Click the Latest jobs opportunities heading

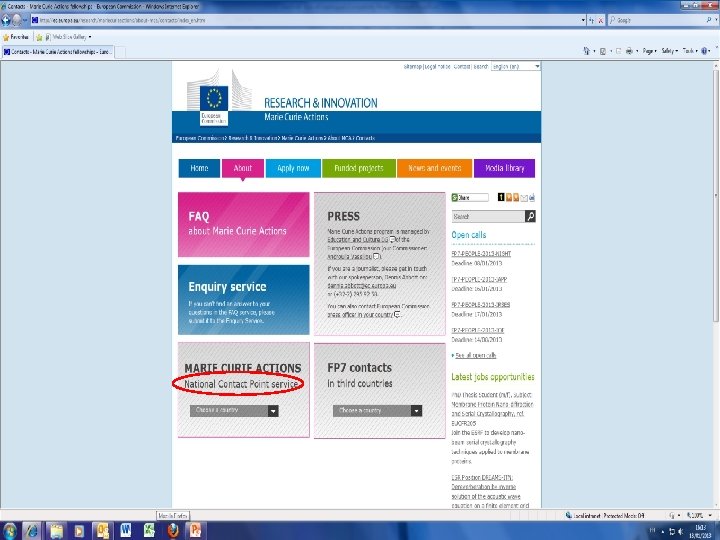tap(493, 377)
